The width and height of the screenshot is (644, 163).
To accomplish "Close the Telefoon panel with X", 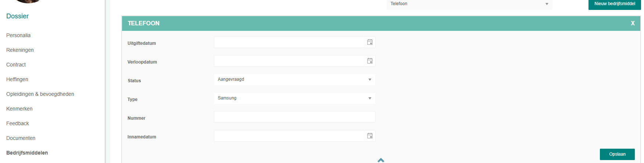I will click(633, 23).
